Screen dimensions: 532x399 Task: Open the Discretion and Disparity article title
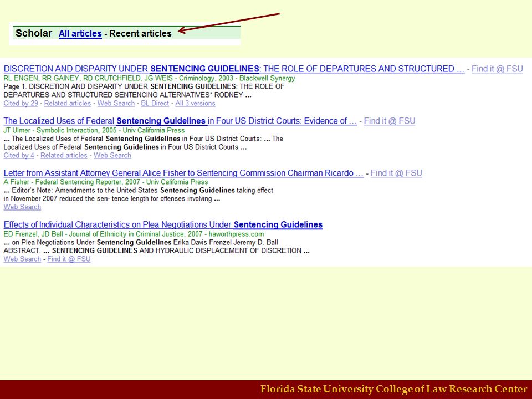coord(234,69)
